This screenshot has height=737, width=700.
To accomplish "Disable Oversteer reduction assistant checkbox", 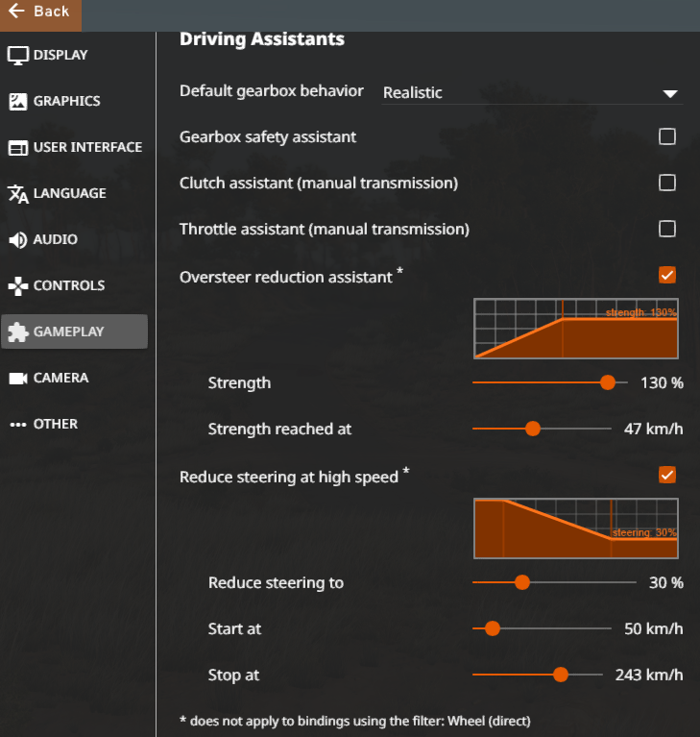I will pyautogui.click(x=667, y=275).
